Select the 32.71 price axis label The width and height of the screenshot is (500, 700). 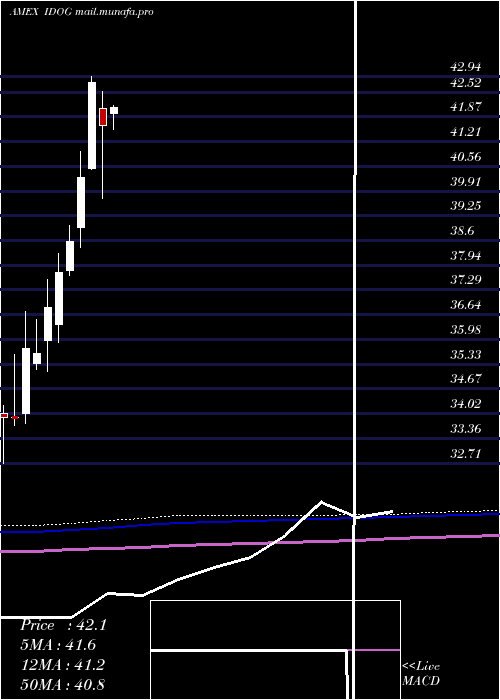pyautogui.click(x=466, y=454)
